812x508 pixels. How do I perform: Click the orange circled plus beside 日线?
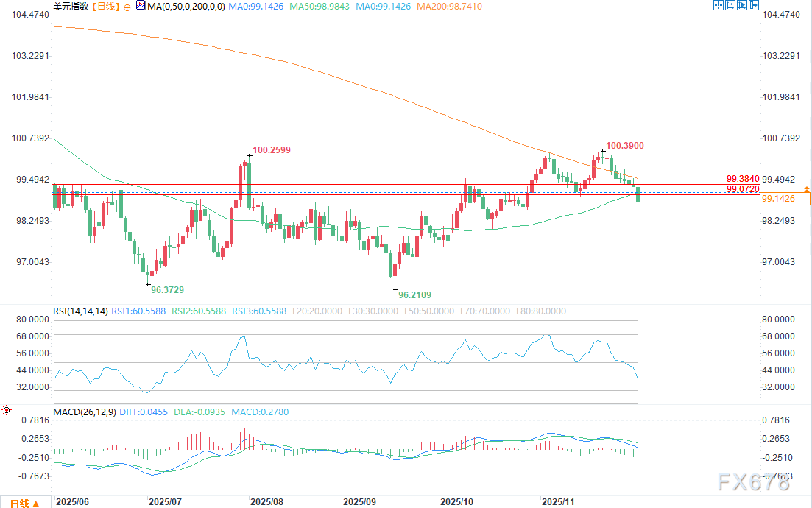(128, 7)
